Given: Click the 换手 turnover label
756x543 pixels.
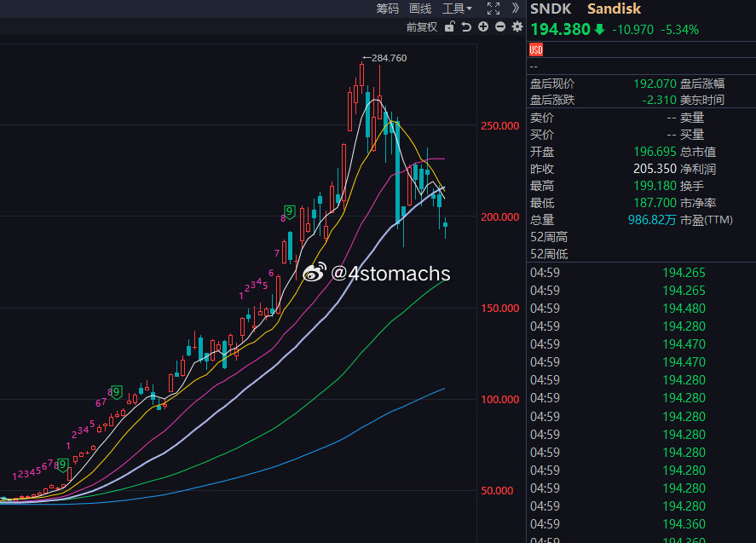Looking at the screenshot, I should click(692, 186).
